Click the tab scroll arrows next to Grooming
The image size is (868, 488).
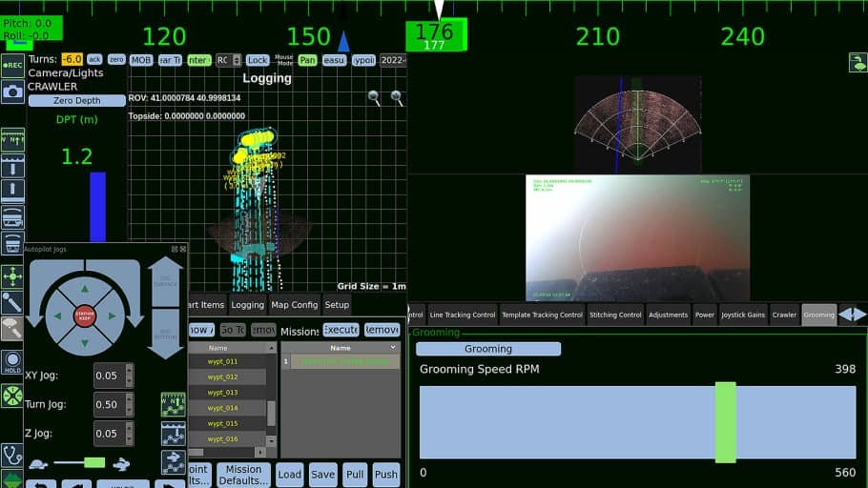[x=853, y=315]
